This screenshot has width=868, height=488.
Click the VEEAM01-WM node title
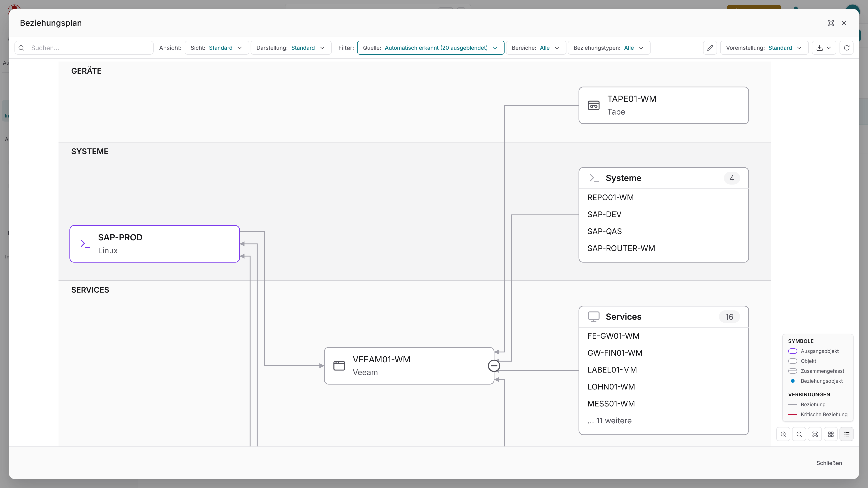381,359
